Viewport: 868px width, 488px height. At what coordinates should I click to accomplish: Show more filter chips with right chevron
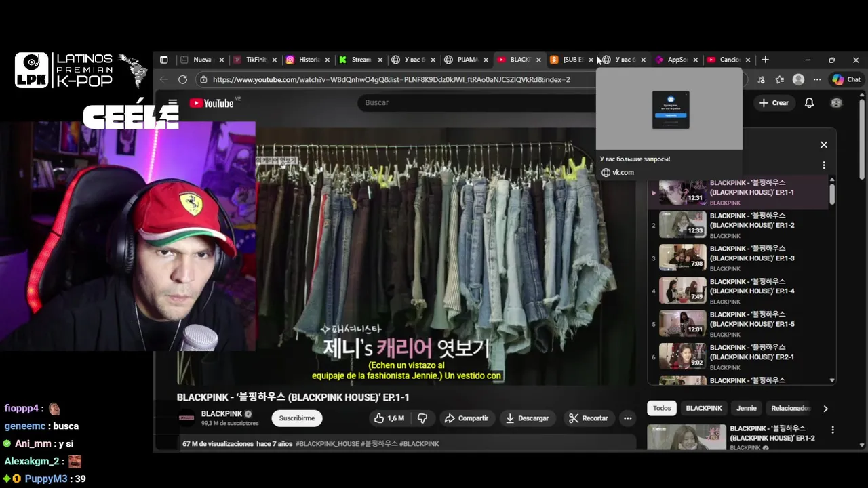pos(825,409)
